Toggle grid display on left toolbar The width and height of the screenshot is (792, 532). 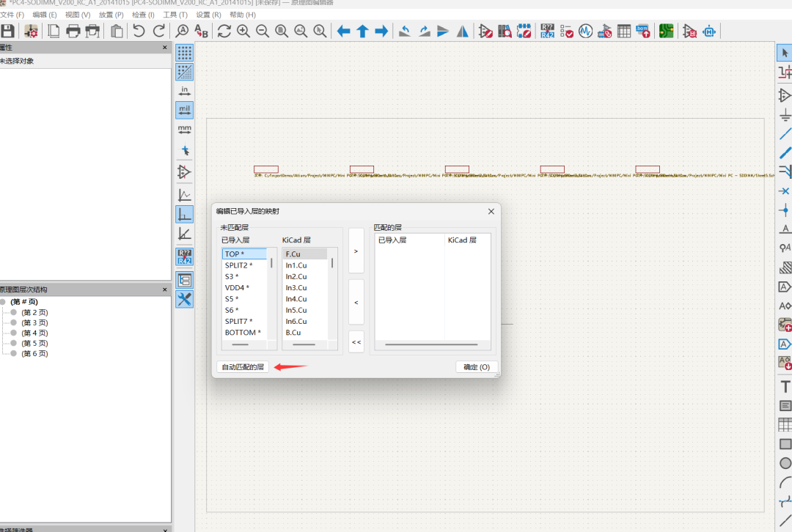tap(184, 53)
